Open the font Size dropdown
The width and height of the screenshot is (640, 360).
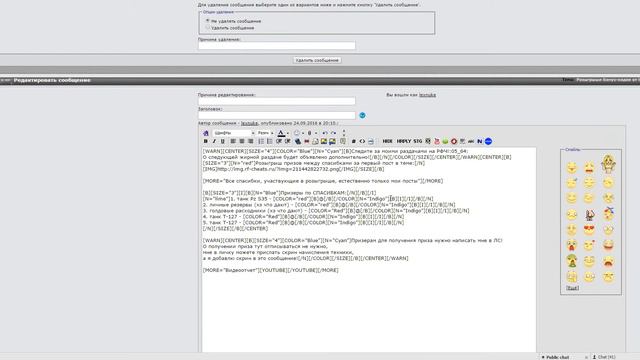[265, 133]
